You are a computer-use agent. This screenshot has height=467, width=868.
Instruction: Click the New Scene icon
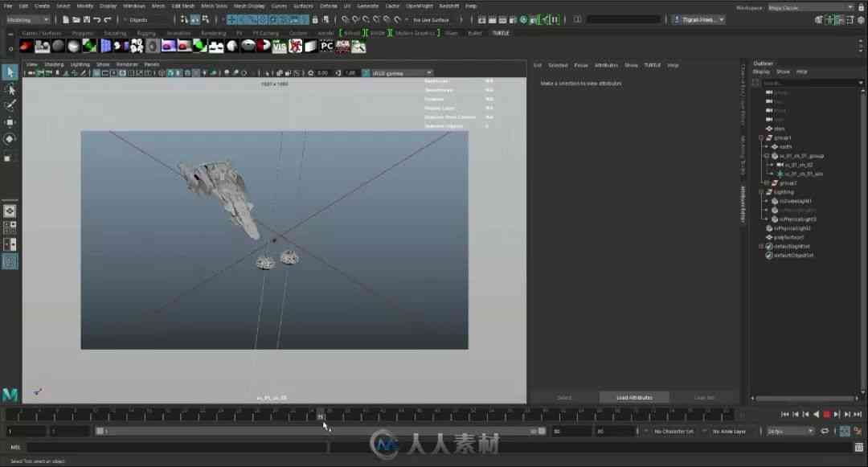tap(66, 20)
